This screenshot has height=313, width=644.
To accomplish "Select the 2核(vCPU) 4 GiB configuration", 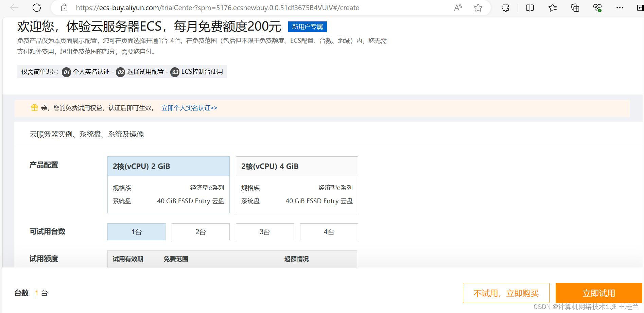I will click(297, 185).
